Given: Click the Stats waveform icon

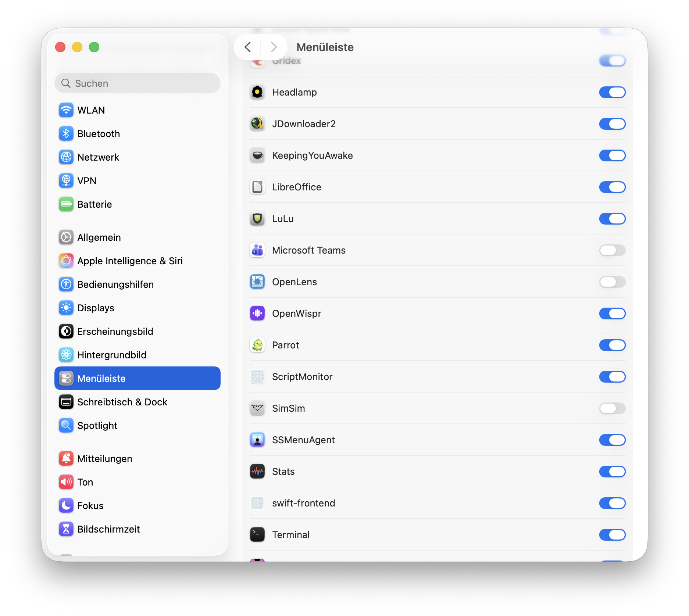Looking at the screenshot, I should [x=257, y=472].
